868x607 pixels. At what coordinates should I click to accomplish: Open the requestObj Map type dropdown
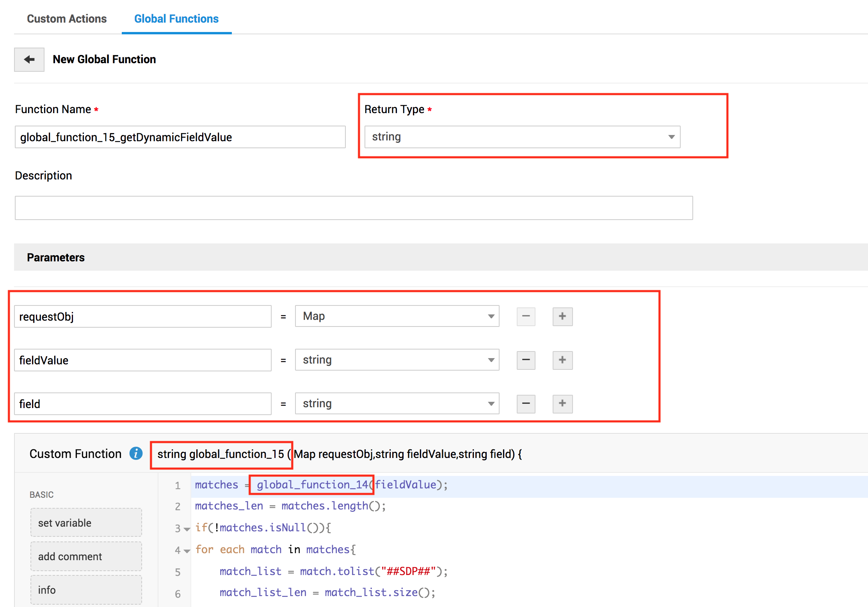click(397, 316)
